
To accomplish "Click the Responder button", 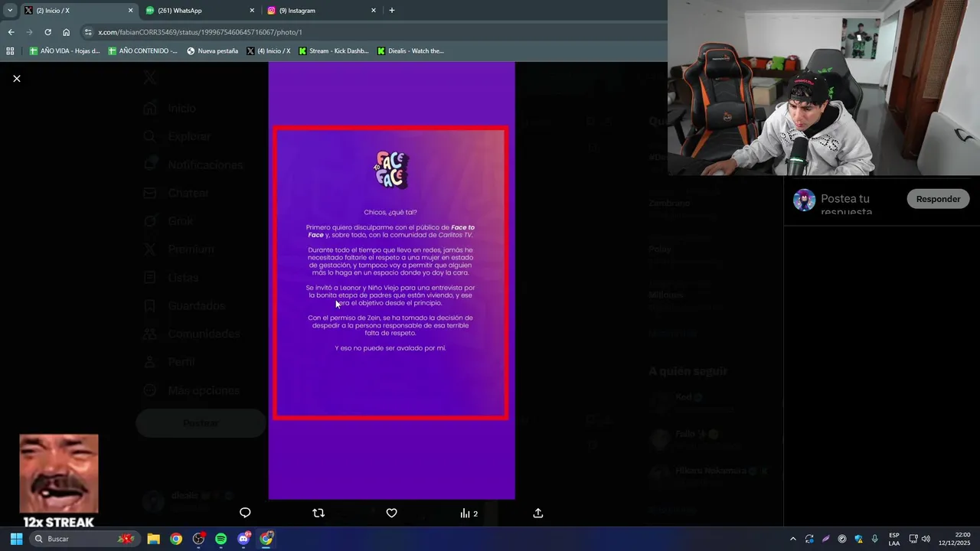I will pyautogui.click(x=938, y=199).
